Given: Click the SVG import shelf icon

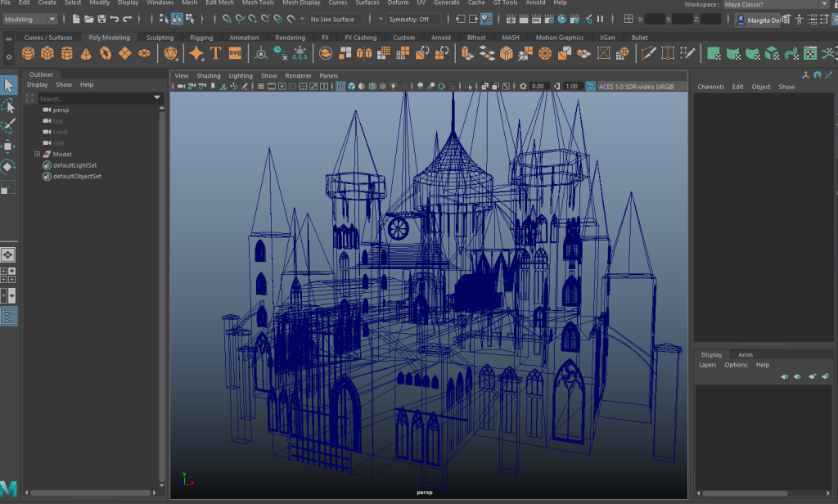Looking at the screenshot, I should pos(235,53).
